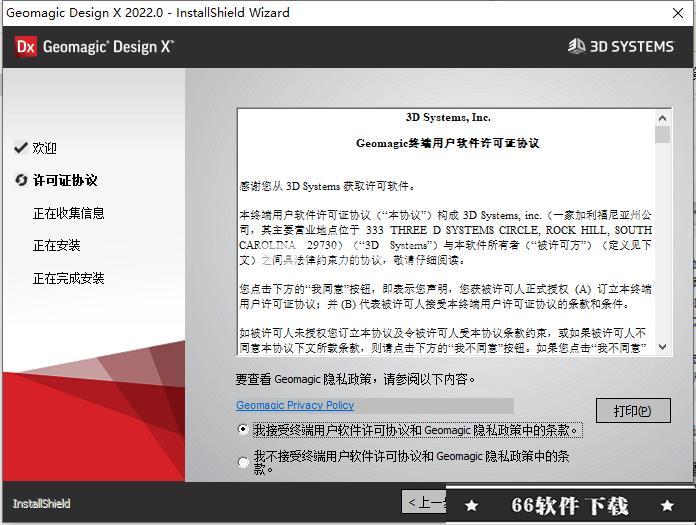Click the license agreement scrollbar thumb
Screen dimensions: 696x525
(x=662, y=134)
